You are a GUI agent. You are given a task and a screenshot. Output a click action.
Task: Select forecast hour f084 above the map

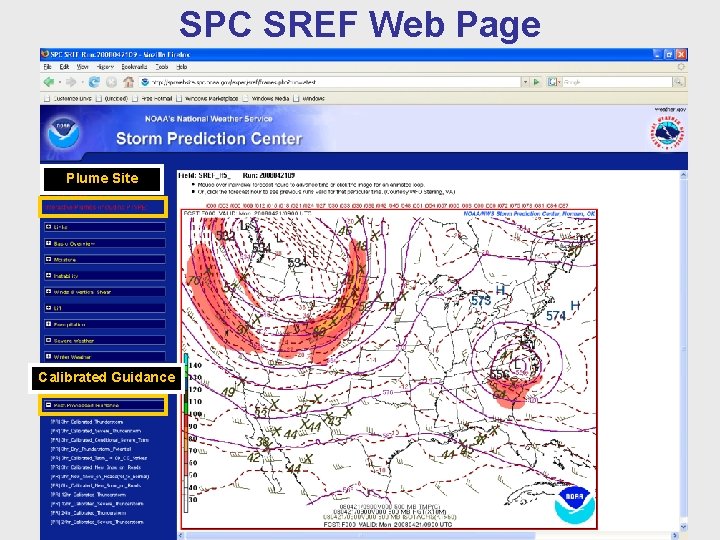[x=552, y=206]
